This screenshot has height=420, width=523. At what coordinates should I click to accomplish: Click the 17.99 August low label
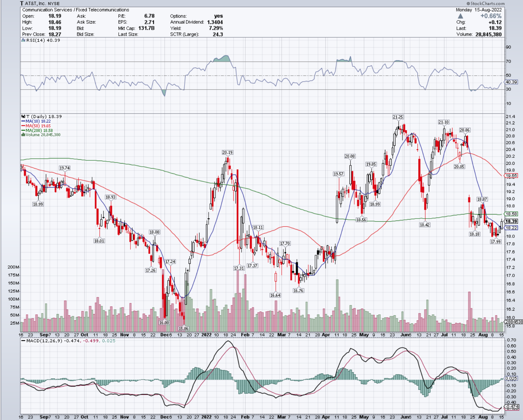495,242
